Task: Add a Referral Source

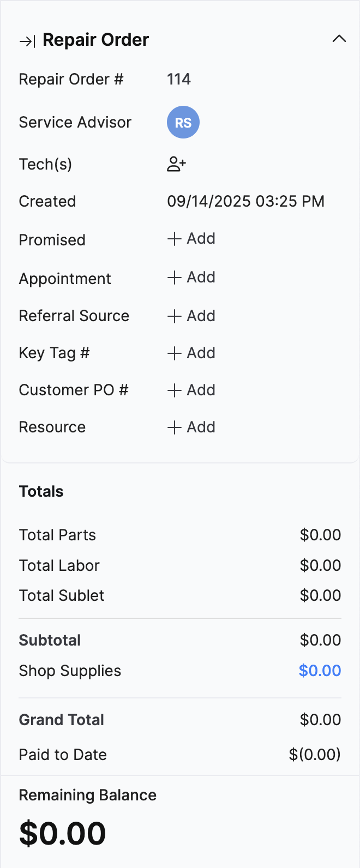Action: (191, 316)
